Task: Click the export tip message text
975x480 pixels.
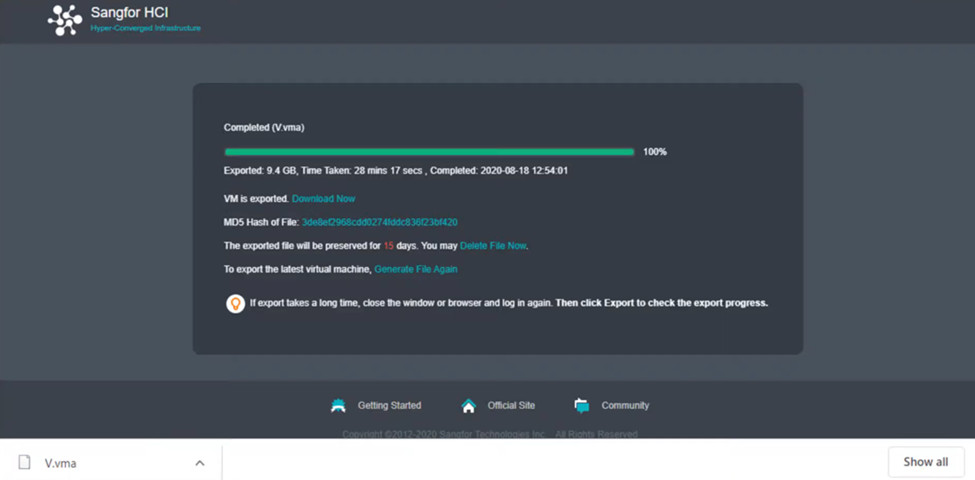Action: point(509,303)
